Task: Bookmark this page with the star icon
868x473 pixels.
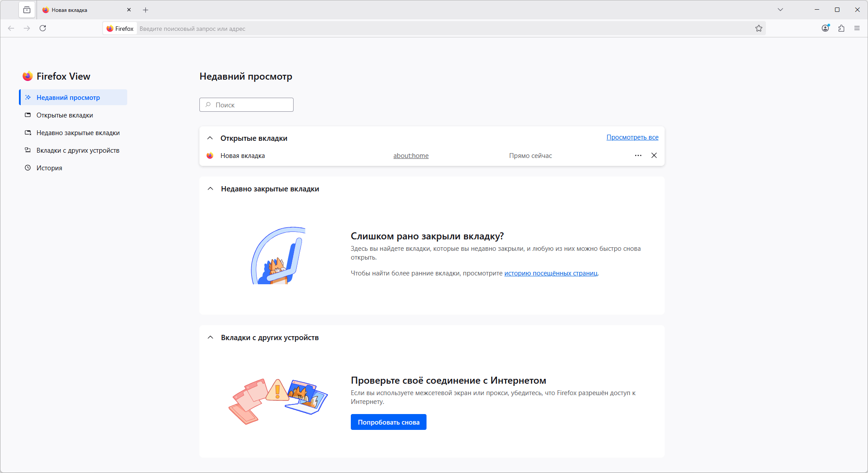Action: (x=759, y=29)
